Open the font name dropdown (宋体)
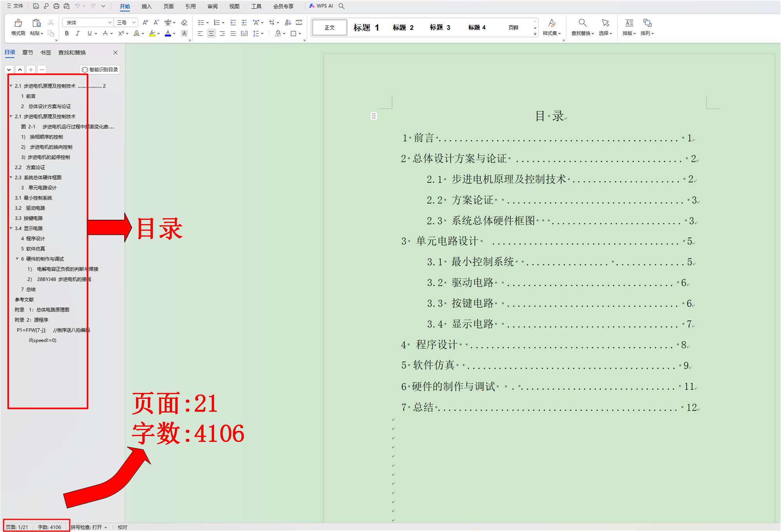This screenshot has height=532, width=781. point(110,22)
